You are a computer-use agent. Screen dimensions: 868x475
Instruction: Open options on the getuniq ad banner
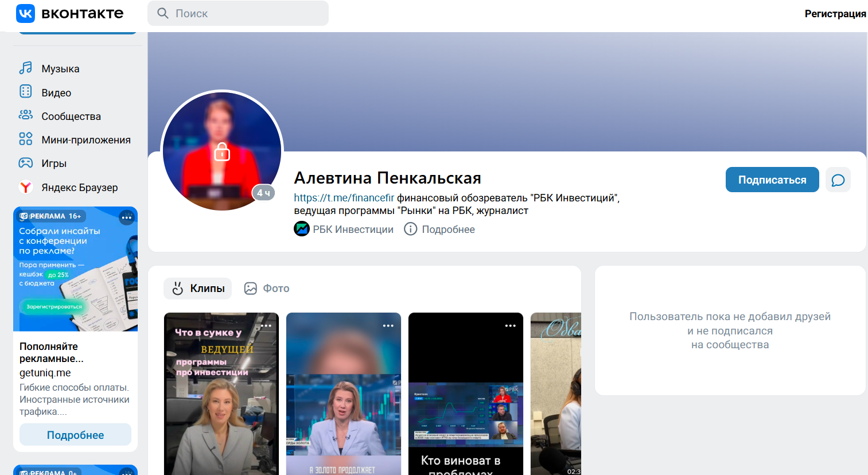click(127, 217)
